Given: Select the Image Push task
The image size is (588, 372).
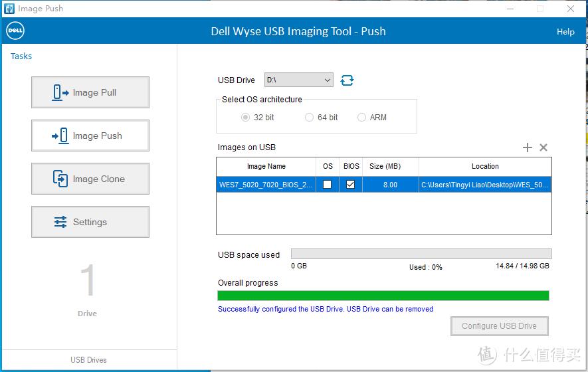Looking at the screenshot, I should pyautogui.click(x=90, y=136).
